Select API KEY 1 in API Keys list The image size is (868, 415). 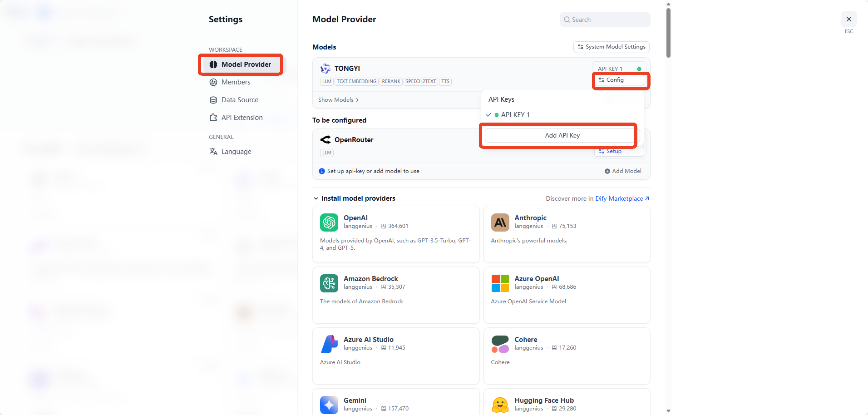[562, 115]
